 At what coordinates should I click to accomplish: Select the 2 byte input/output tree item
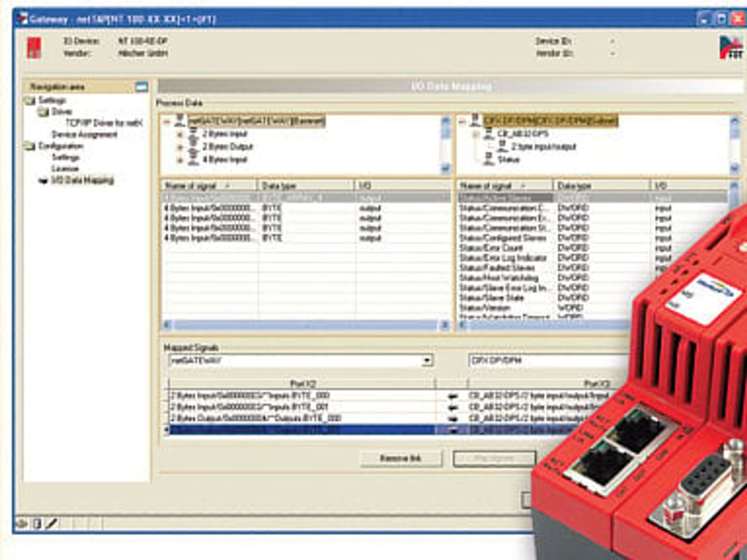tap(543, 147)
